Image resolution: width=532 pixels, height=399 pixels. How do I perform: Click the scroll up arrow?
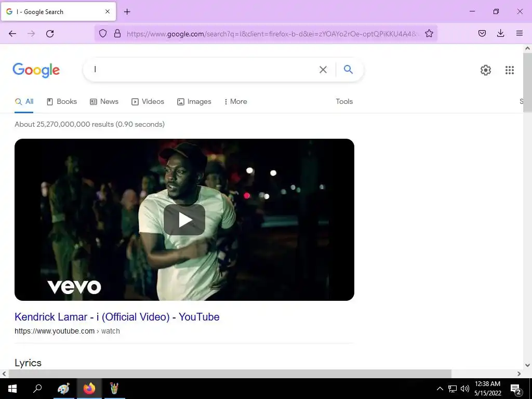point(527,48)
